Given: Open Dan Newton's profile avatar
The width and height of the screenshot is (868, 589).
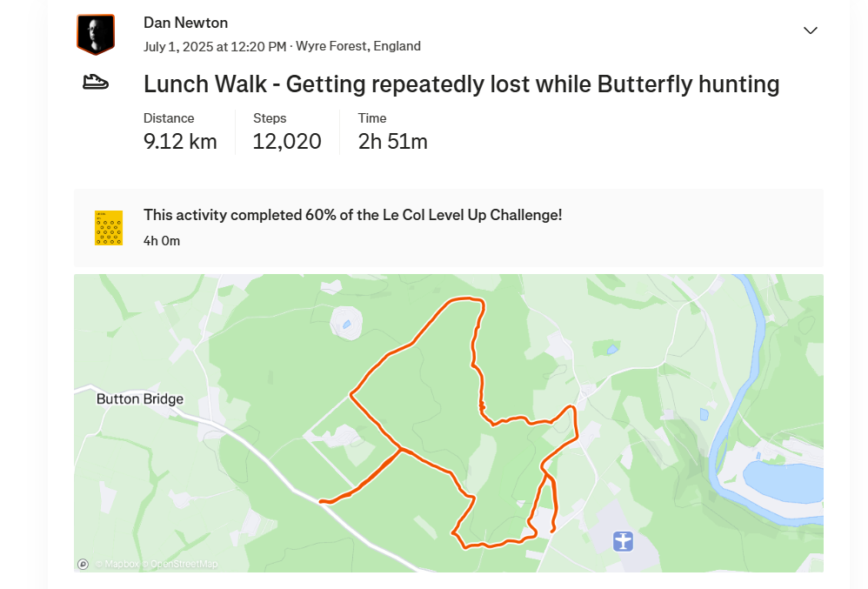Looking at the screenshot, I should (x=96, y=34).
